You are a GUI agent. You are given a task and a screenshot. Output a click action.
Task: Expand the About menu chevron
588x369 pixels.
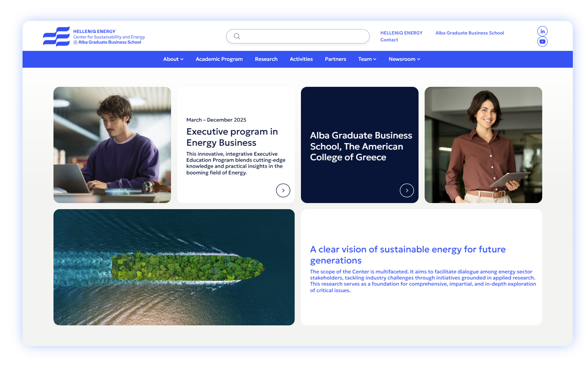pos(182,59)
